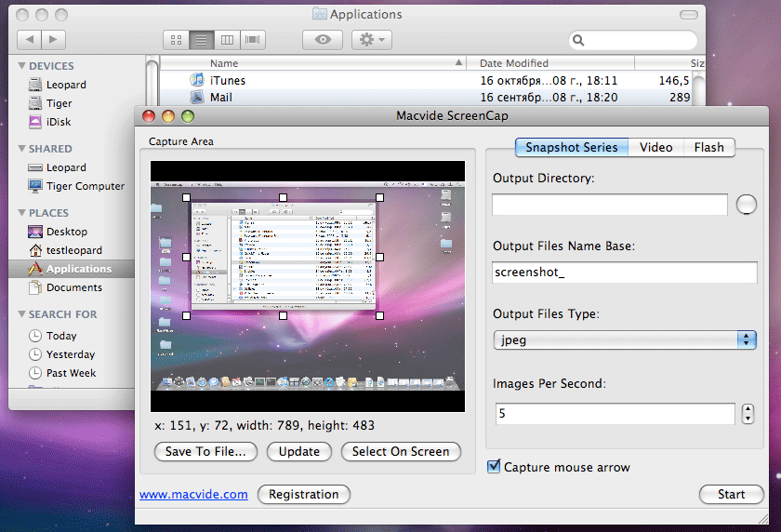Click top-left capture selection handle
This screenshot has width=781, height=532.
[x=186, y=198]
